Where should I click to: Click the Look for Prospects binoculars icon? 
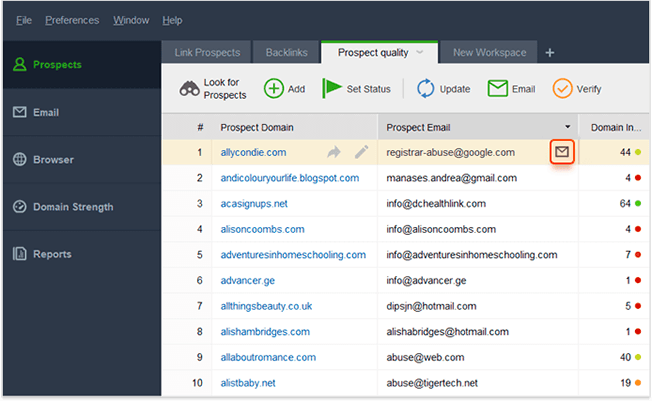point(189,89)
